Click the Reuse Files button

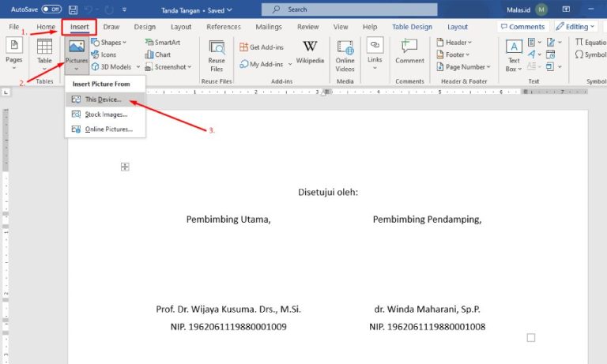[217, 56]
